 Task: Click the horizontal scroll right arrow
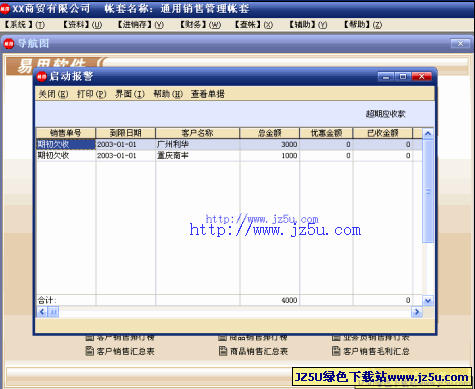point(417,312)
